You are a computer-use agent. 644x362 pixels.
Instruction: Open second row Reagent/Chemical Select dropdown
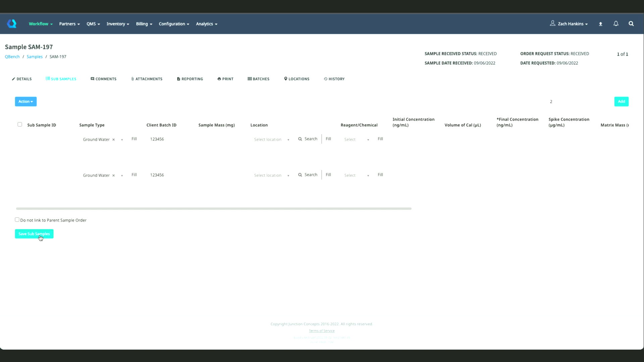356,175
